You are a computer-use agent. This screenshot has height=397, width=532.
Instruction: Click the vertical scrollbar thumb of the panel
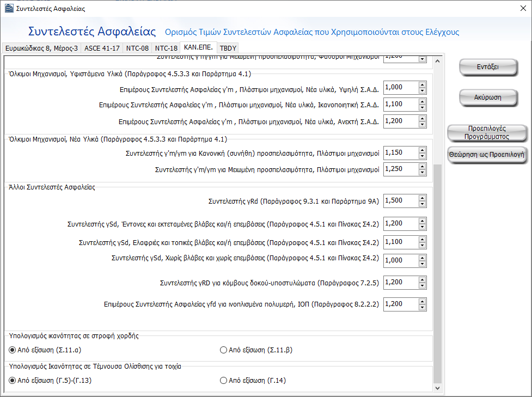pos(438,272)
